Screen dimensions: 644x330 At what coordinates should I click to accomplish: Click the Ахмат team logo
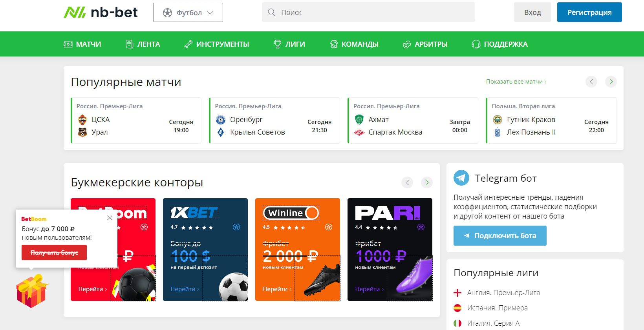click(x=359, y=120)
